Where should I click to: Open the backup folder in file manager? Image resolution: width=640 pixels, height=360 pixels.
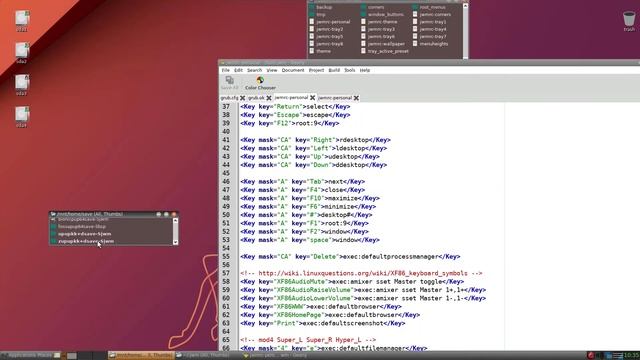tap(321, 7)
